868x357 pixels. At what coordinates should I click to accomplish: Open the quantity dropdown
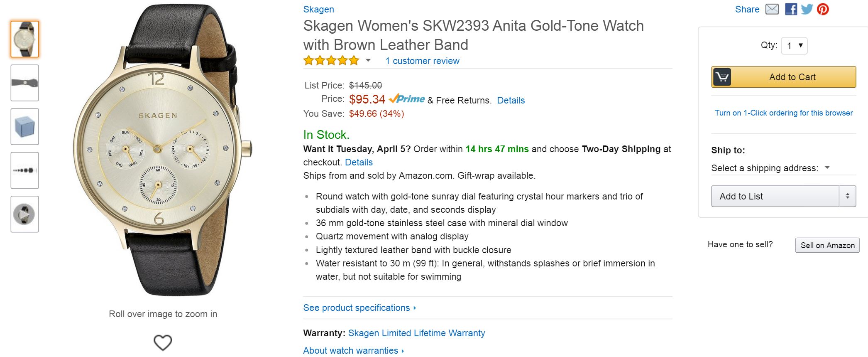pos(794,46)
